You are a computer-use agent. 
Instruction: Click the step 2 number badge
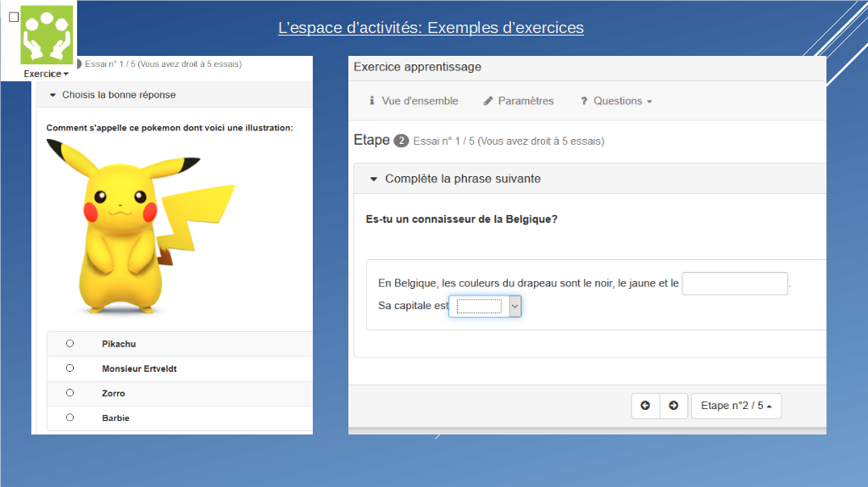401,141
